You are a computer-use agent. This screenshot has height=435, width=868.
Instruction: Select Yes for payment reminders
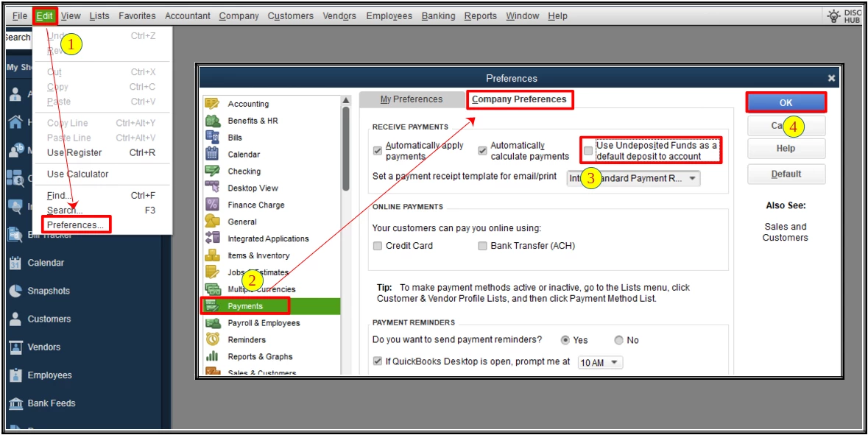(565, 340)
